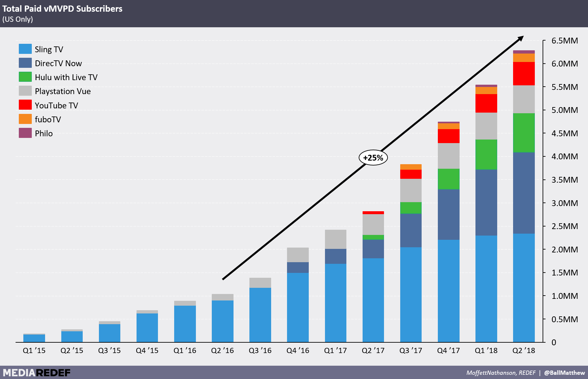The height and width of the screenshot is (379, 588).
Task: Click the Q3 '15 x-axis label
Action: click(x=109, y=350)
